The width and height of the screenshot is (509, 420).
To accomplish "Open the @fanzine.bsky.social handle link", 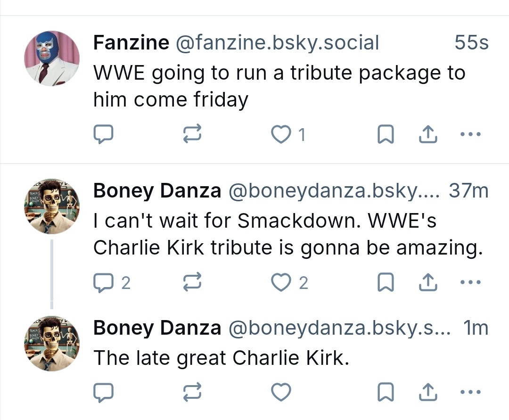I will (277, 43).
